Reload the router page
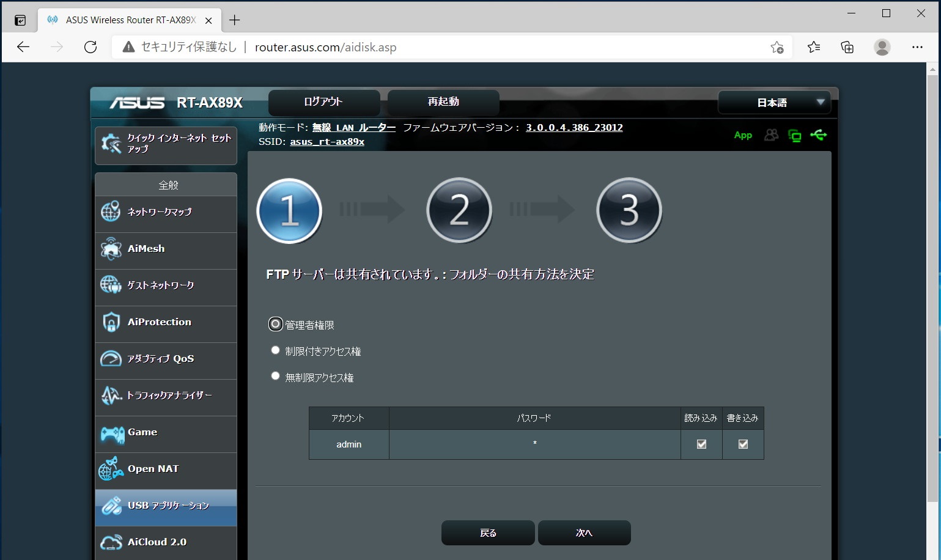Screen dimensions: 941x560 (90, 47)
